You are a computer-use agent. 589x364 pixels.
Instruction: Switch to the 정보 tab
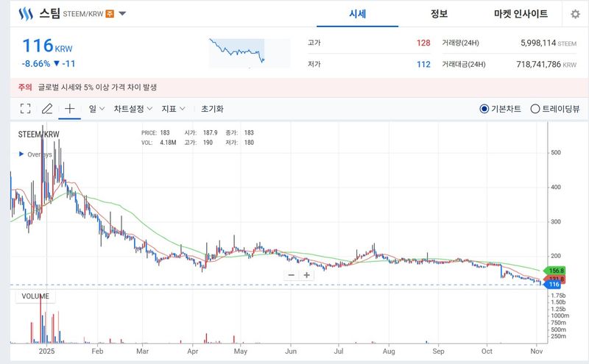pyautogui.click(x=439, y=14)
